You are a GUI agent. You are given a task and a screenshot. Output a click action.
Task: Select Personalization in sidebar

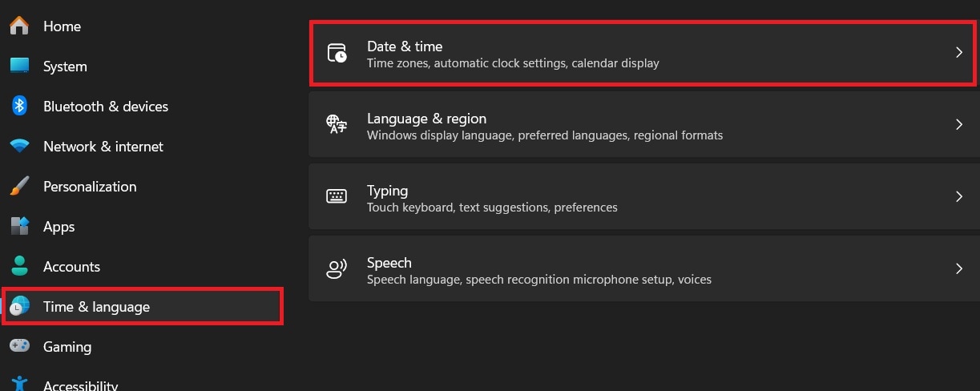click(x=90, y=187)
